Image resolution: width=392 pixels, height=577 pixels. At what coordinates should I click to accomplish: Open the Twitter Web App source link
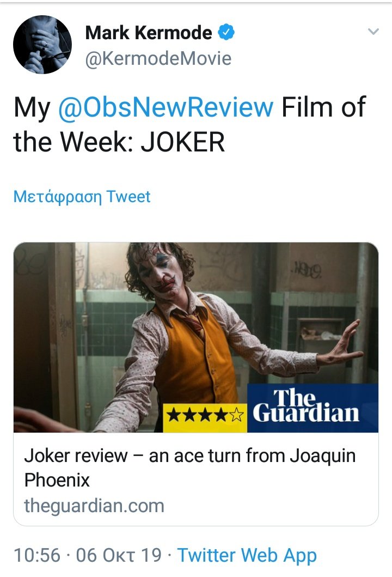pos(247,555)
